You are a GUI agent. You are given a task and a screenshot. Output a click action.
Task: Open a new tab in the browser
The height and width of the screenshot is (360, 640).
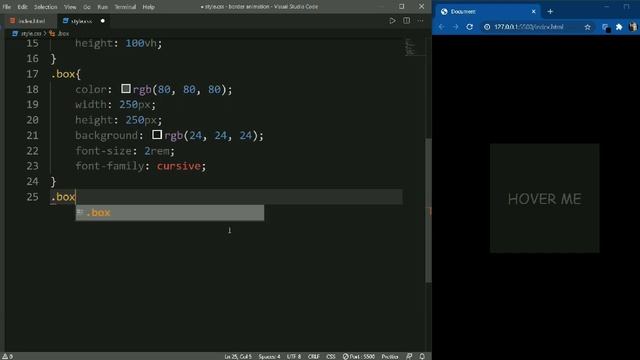550,11
